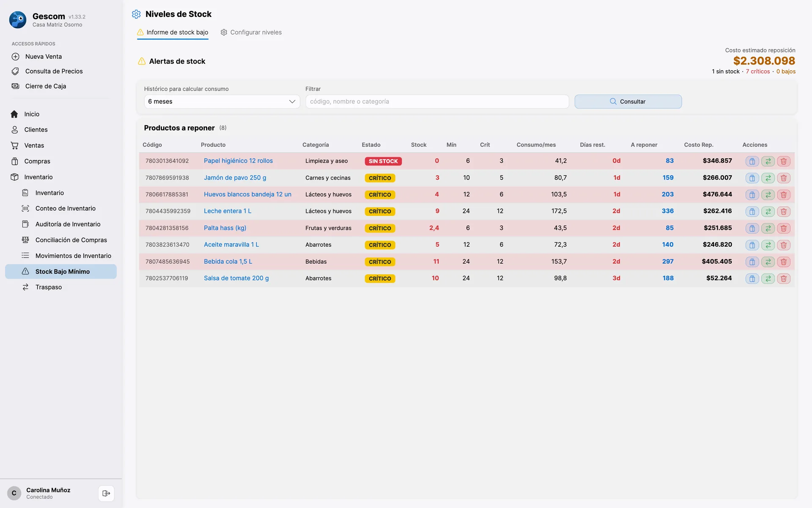
Task: Open product link Papel higiénico 12 rollos
Action: (x=238, y=161)
